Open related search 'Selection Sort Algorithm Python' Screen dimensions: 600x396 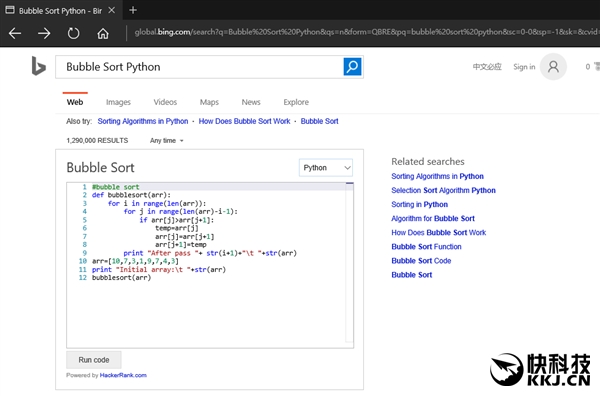pyautogui.click(x=443, y=191)
